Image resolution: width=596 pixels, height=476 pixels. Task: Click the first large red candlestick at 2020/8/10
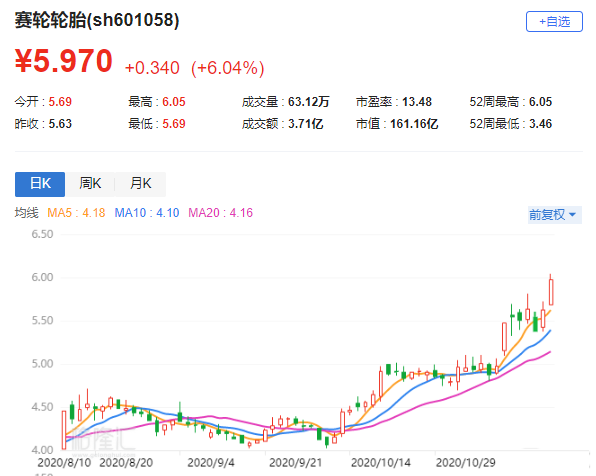(64, 430)
